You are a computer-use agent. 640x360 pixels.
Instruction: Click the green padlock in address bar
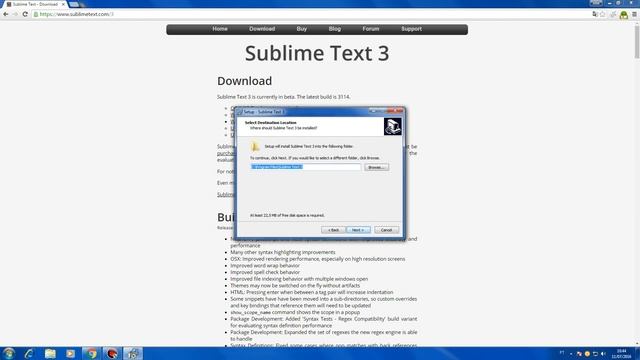[36, 14]
